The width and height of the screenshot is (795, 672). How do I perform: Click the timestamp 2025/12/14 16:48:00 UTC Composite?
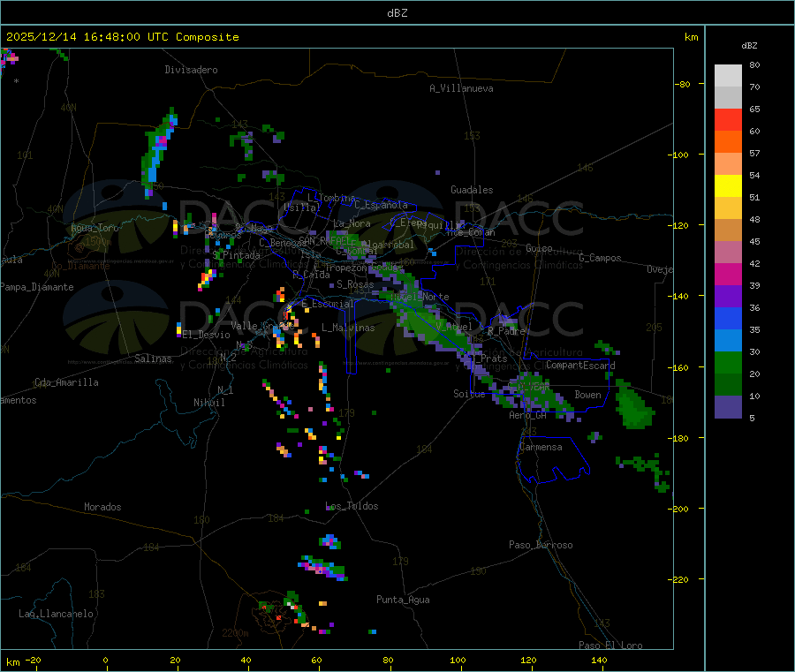click(122, 37)
